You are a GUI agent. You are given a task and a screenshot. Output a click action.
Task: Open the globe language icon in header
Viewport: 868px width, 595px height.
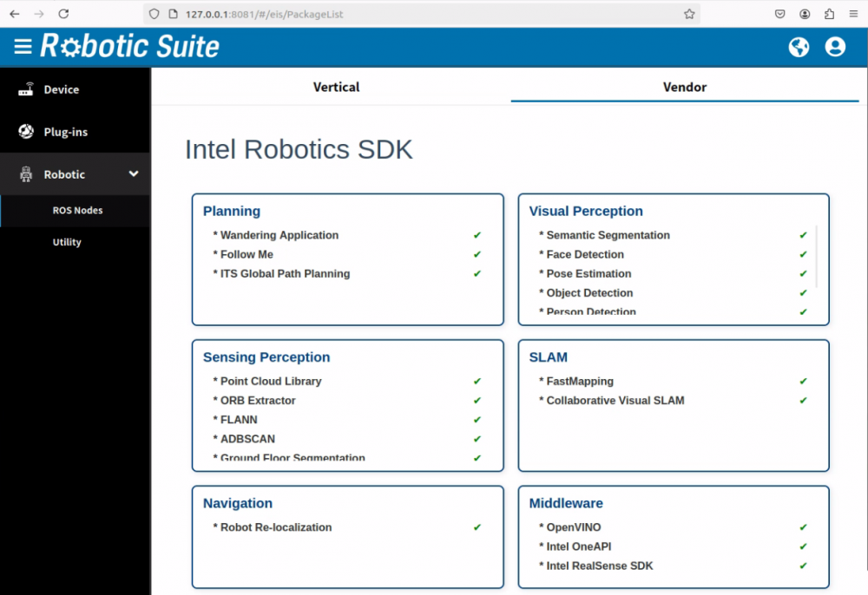coord(799,48)
